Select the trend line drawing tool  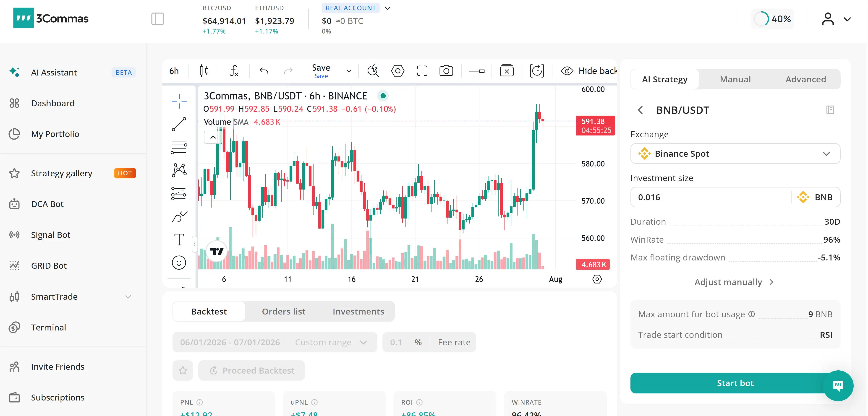[179, 124]
